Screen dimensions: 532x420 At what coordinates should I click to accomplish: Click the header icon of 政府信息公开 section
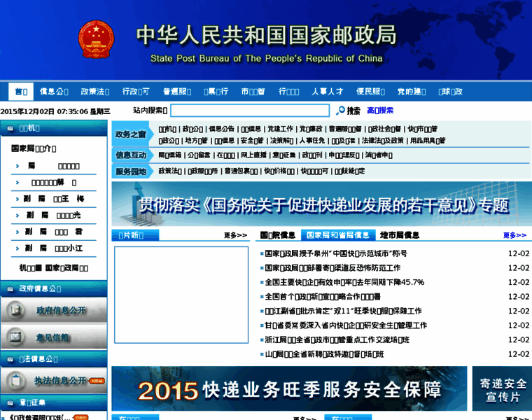pyautogui.click(x=10, y=288)
